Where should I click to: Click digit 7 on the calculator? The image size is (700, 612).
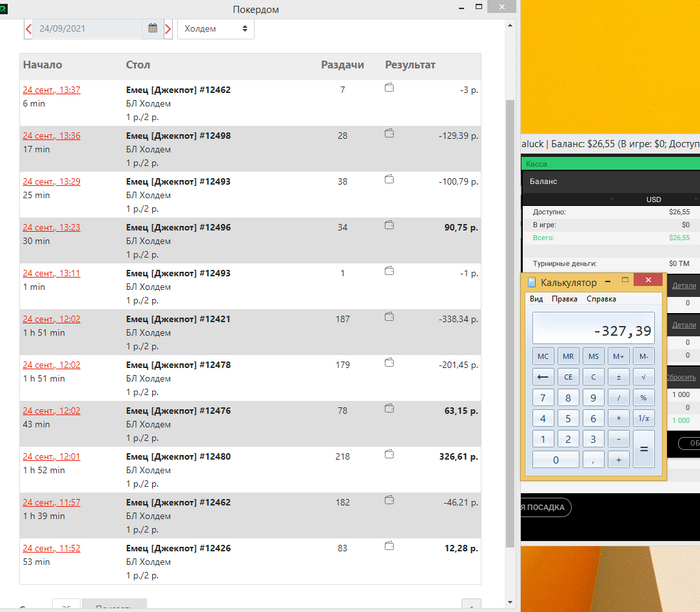tap(543, 398)
